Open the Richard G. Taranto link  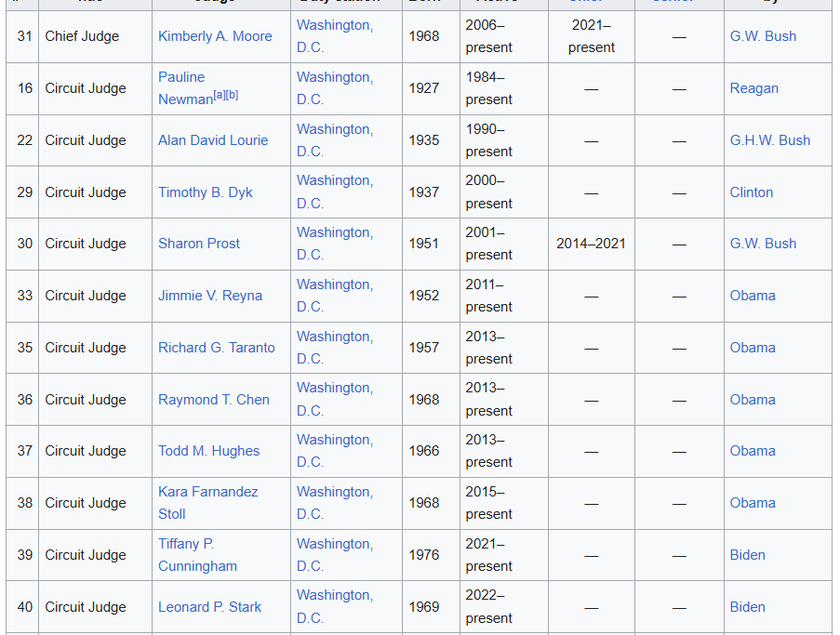pos(217,348)
